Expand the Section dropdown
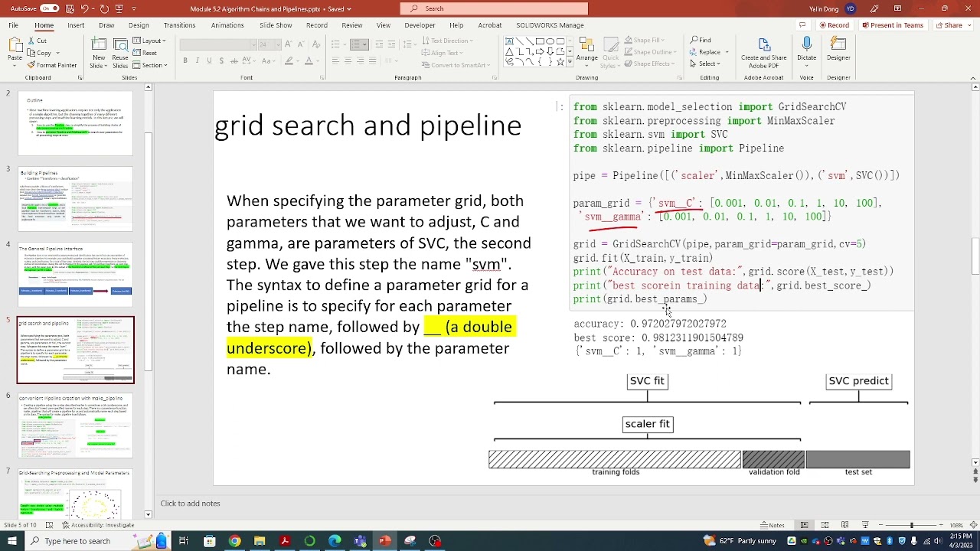 pos(150,65)
